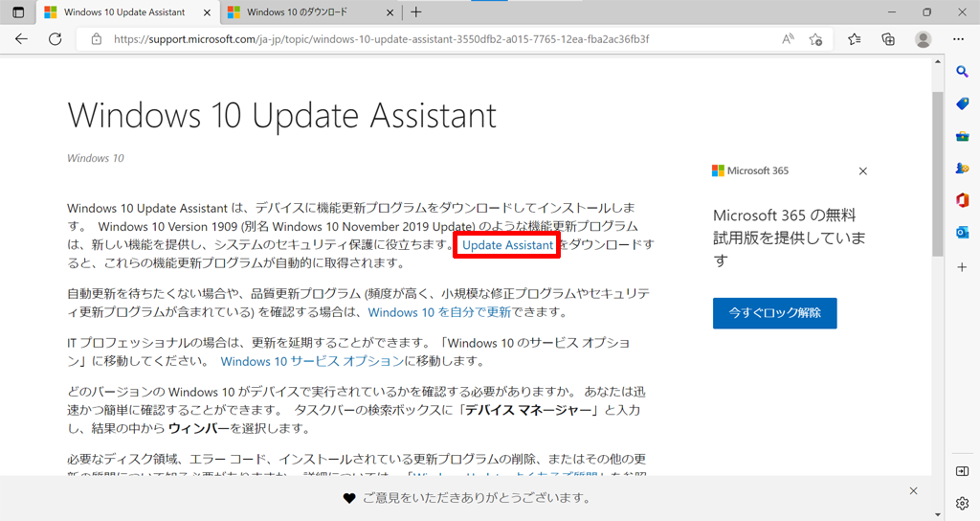Dismiss the feedback thank-you banner
The width and height of the screenshot is (980, 521).
coord(913,491)
